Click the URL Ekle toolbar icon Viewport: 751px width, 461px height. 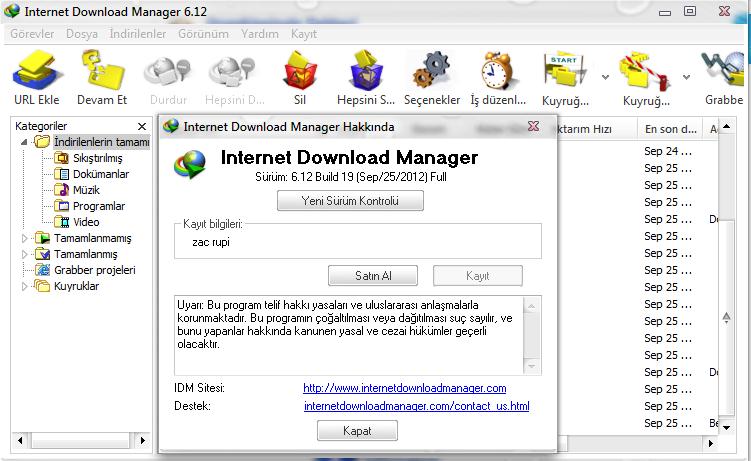point(37,72)
